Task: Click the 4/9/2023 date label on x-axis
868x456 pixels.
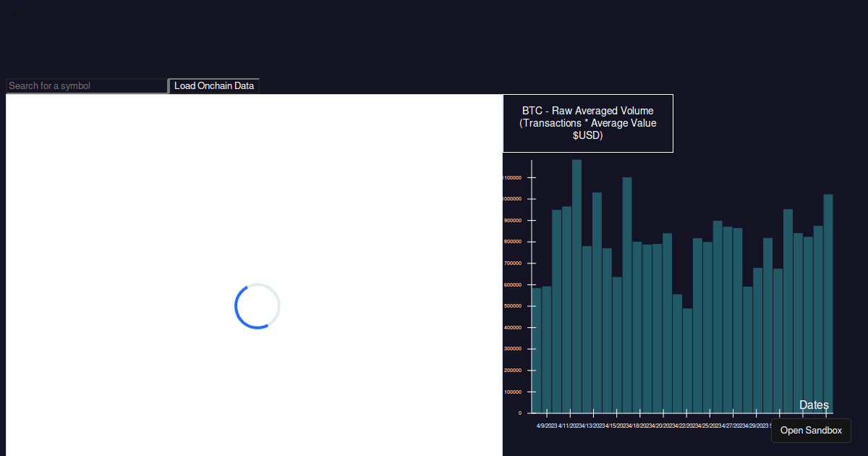Action: tap(547, 426)
